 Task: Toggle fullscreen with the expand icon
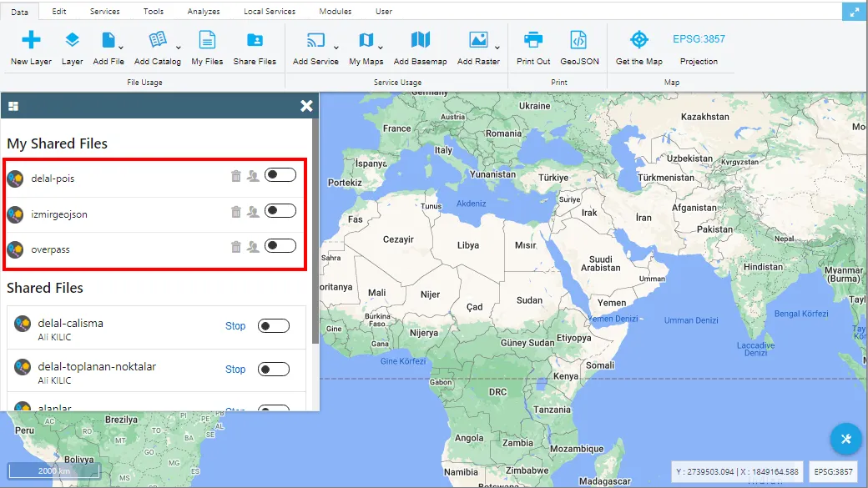(854, 12)
